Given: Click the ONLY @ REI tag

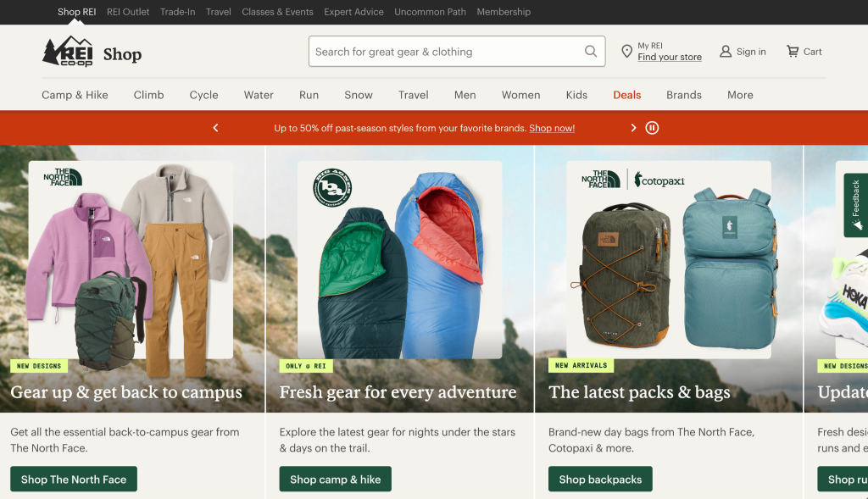Looking at the screenshot, I should pyautogui.click(x=306, y=366).
